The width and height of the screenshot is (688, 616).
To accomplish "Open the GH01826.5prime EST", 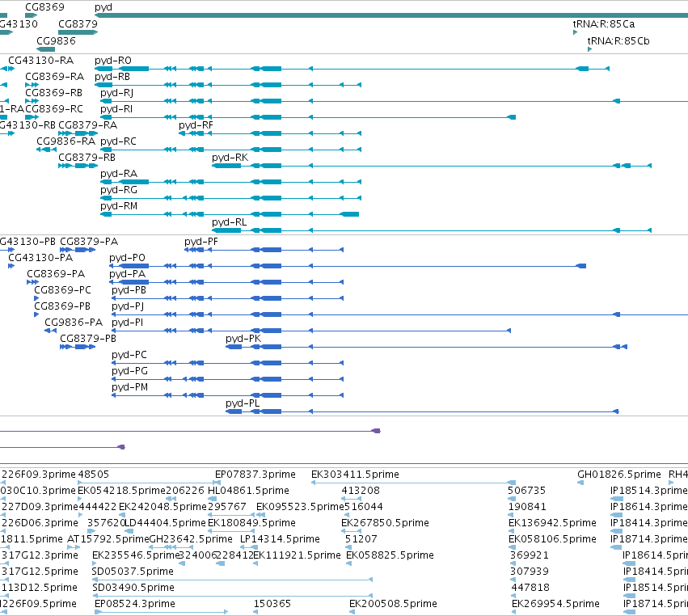I will point(580,483).
